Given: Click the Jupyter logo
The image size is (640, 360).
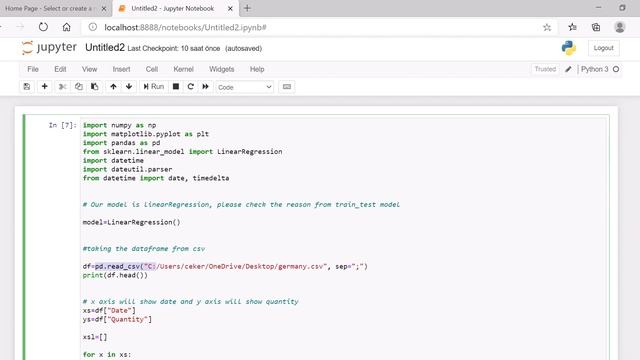Looking at the screenshot, I should click(49, 47).
